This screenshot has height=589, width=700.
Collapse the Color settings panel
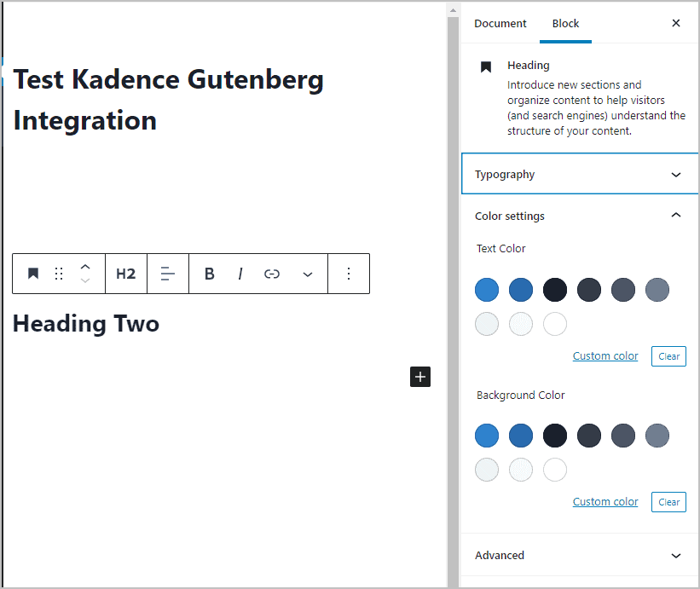point(579,216)
